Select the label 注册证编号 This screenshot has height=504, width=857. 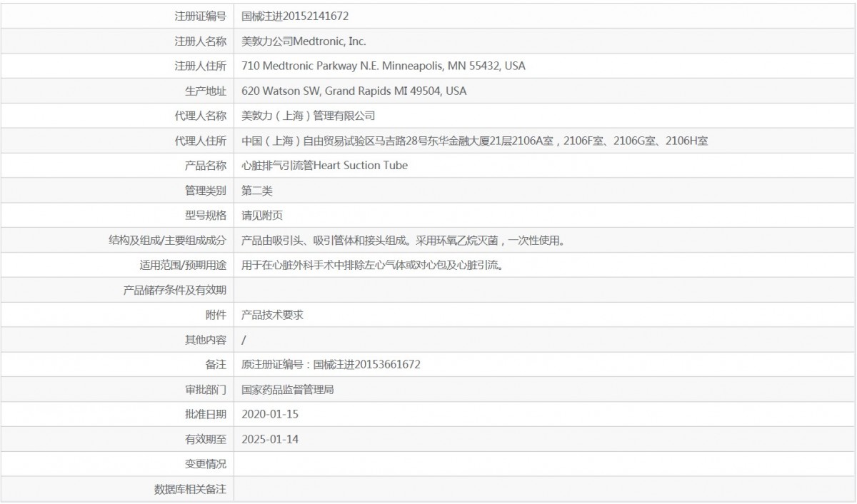[x=201, y=16]
